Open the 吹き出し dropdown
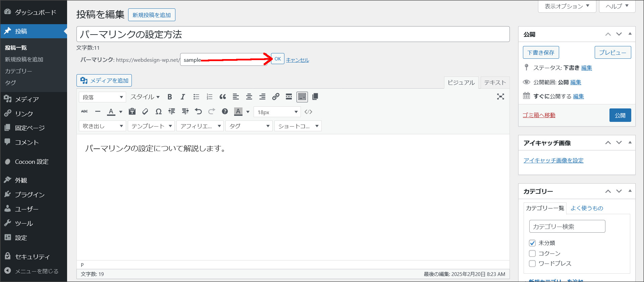The width and height of the screenshot is (644, 282). click(103, 126)
